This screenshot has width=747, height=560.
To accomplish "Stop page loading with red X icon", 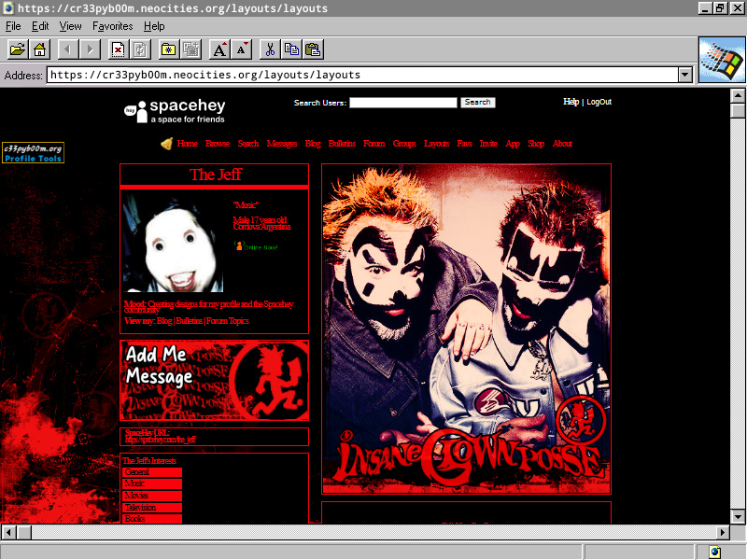I will coord(119,49).
